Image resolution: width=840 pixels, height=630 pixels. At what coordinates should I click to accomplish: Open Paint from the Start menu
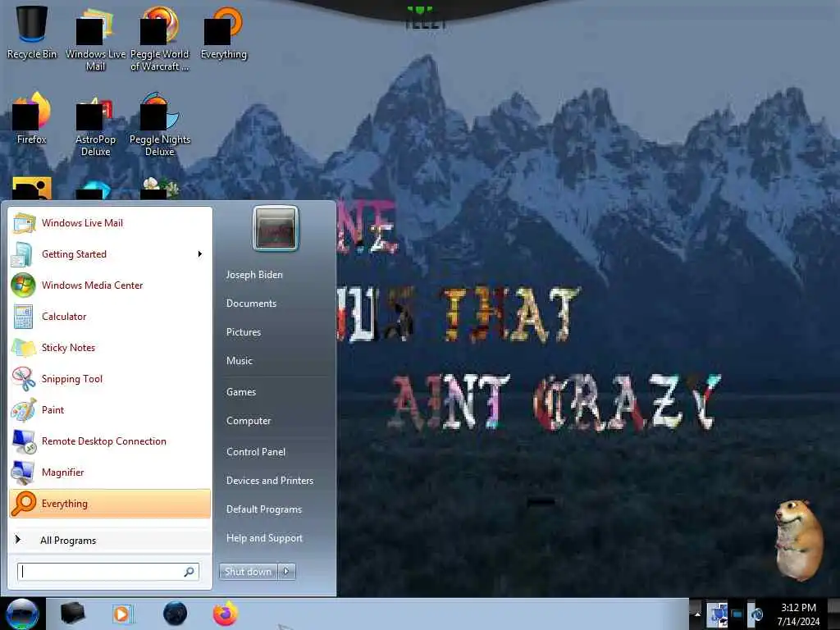point(110,410)
